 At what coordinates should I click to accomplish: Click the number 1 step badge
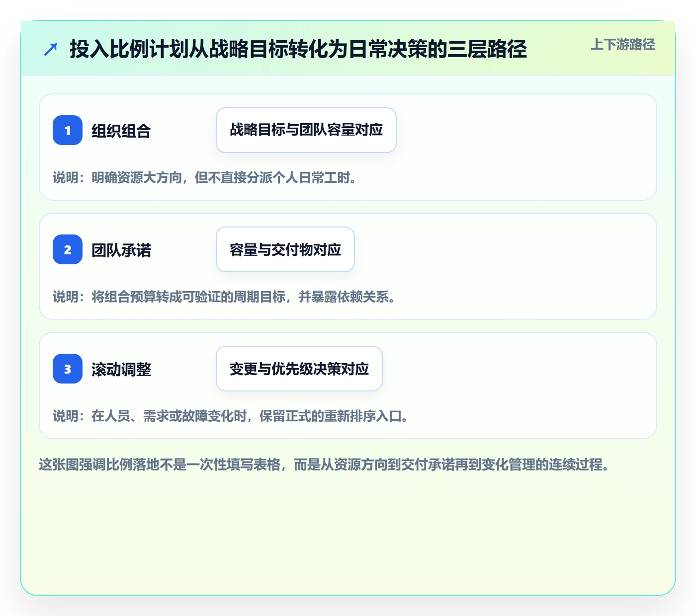(x=68, y=130)
